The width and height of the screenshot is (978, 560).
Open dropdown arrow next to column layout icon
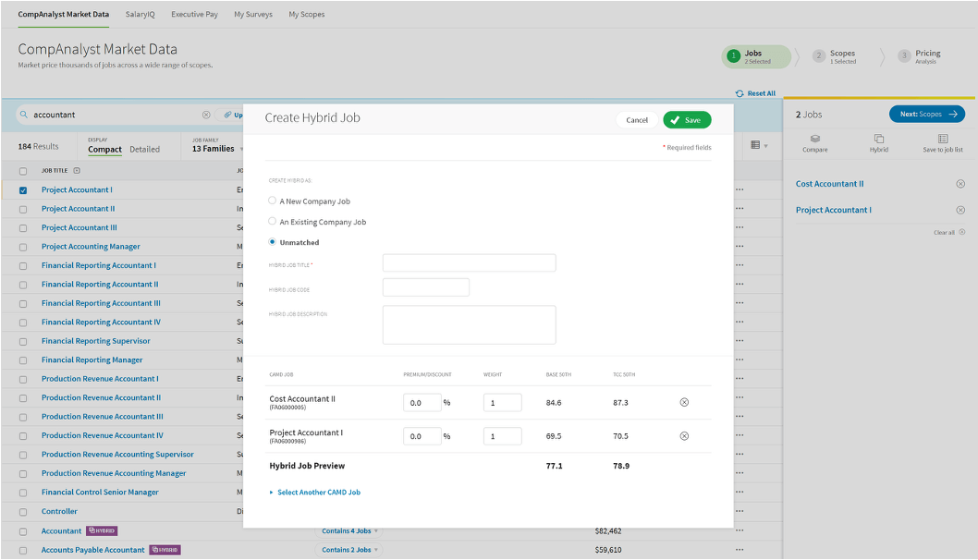point(766,146)
